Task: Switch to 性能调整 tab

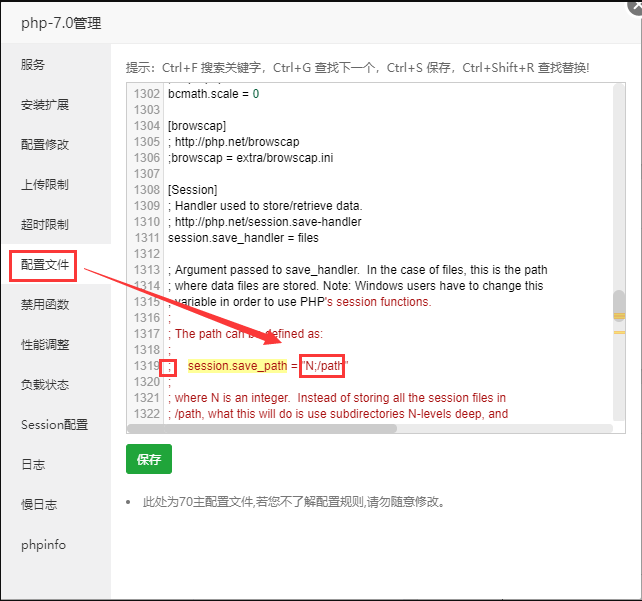Action: point(45,345)
